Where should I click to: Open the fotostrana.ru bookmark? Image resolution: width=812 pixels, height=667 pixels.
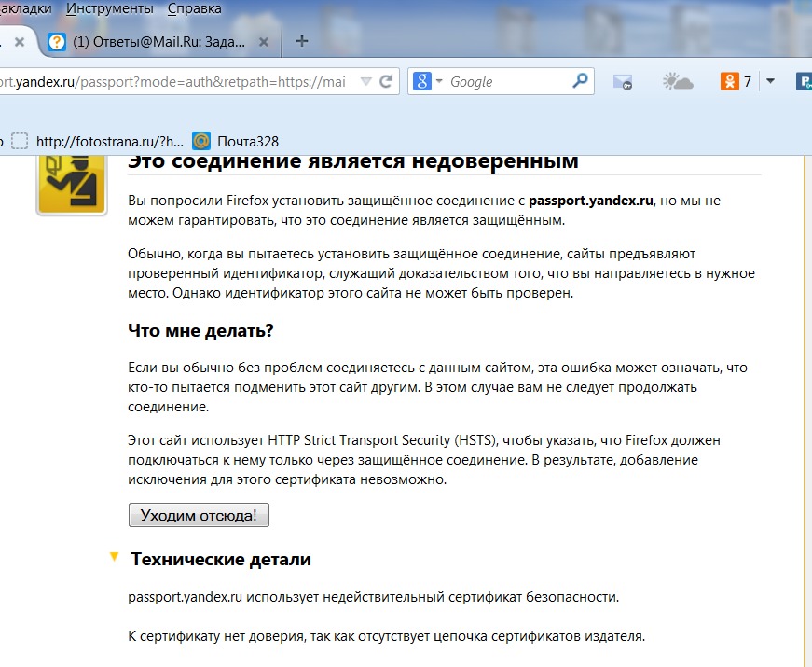pos(97,142)
